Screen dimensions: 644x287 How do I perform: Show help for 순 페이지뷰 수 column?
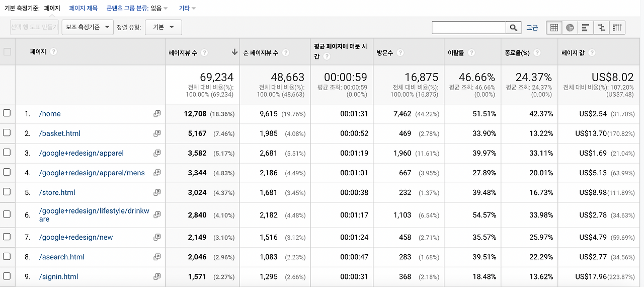pyautogui.click(x=285, y=52)
